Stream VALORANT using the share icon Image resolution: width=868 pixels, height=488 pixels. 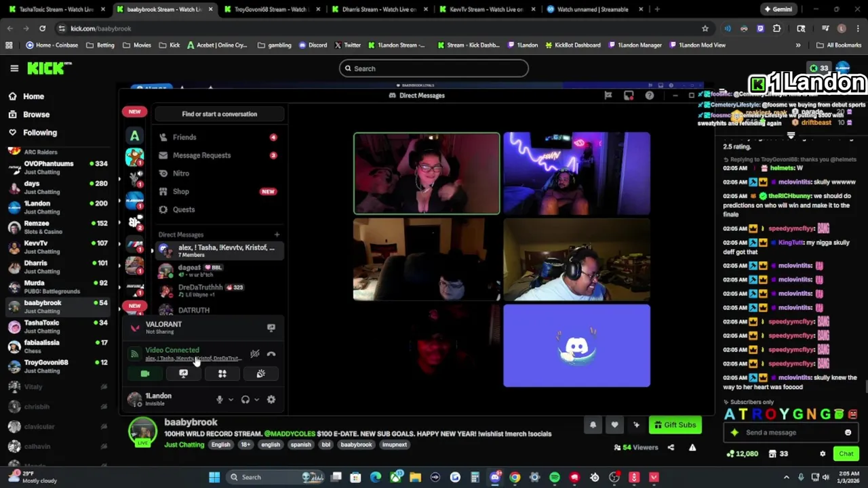(x=271, y=327)
